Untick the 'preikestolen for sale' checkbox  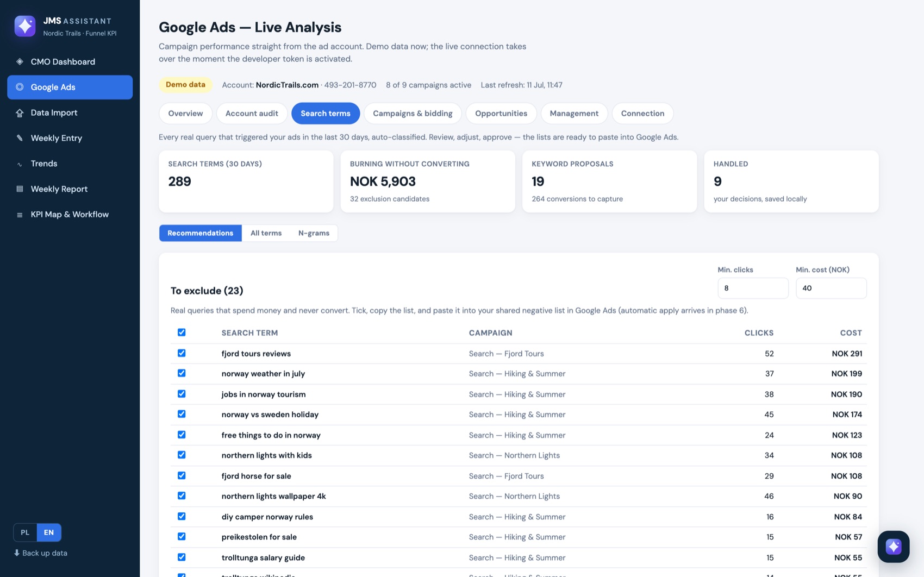[182, 536]
